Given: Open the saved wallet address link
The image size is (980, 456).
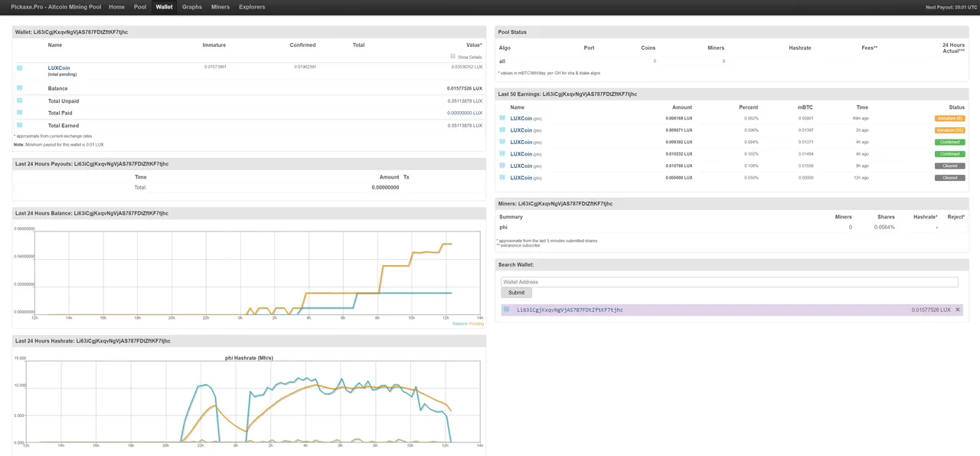Looking at the screenshot, I should click(570, 310).
